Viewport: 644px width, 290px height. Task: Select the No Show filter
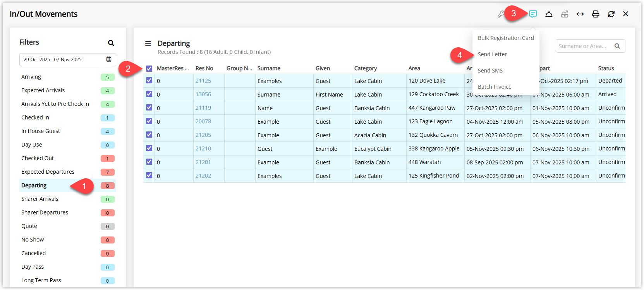[x=68, y=240]
